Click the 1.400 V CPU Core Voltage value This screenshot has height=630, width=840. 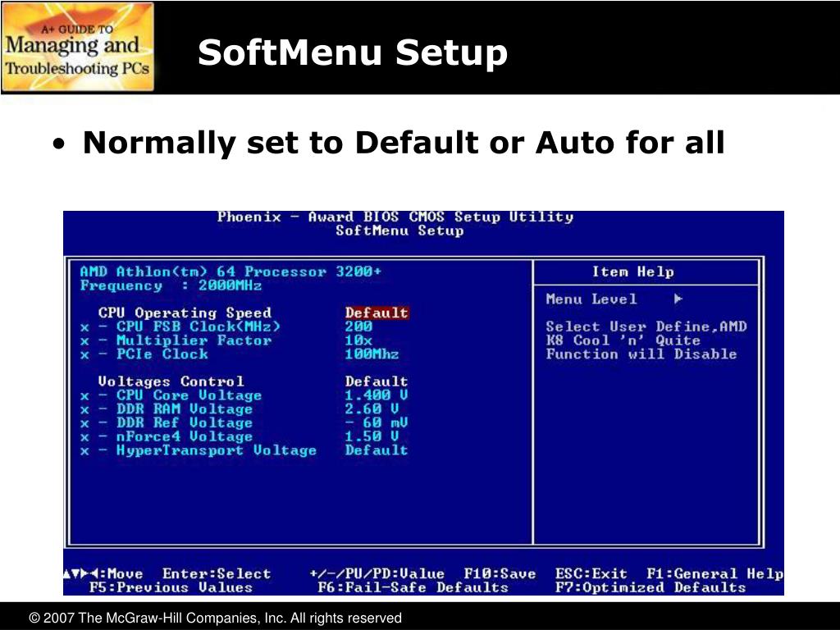point(377,395)
